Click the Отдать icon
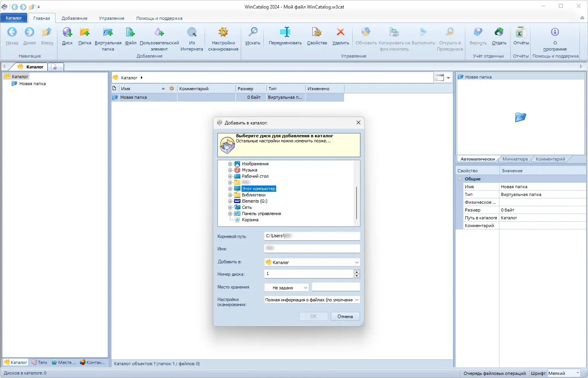Image resolution: width=588 pixels, height=378 pixels. click(499, 32)
